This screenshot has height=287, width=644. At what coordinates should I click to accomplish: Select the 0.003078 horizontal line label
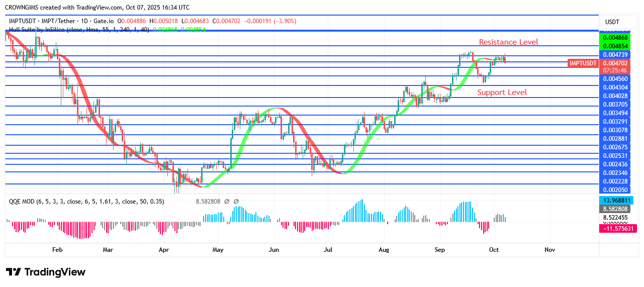615,130
